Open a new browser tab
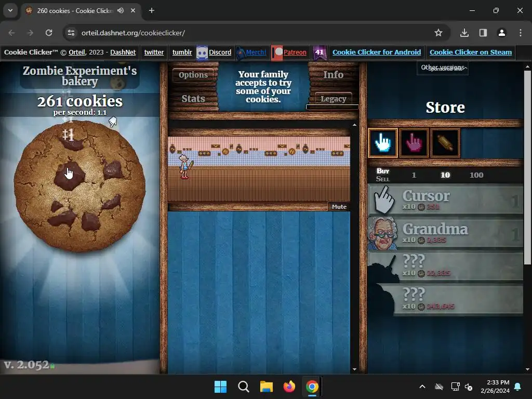This screenshot has width=532, height=399. pos(152,10)
